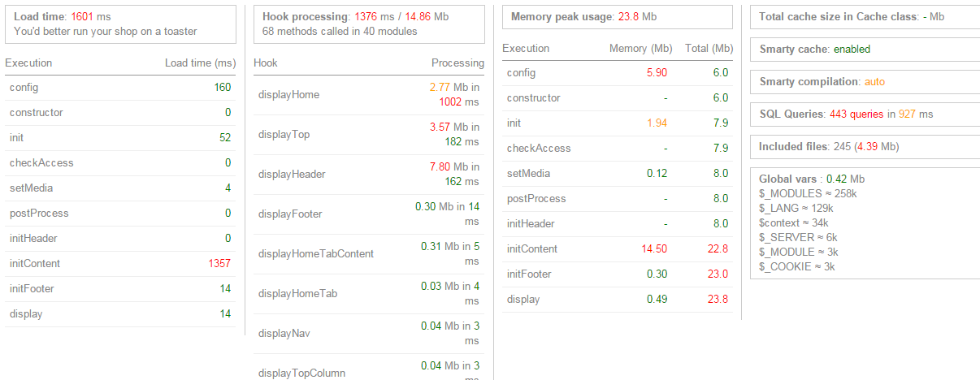The width and height of the screenshot is (980, 380).
Task: Click the Load time (ms) column header
Action: 200,63
